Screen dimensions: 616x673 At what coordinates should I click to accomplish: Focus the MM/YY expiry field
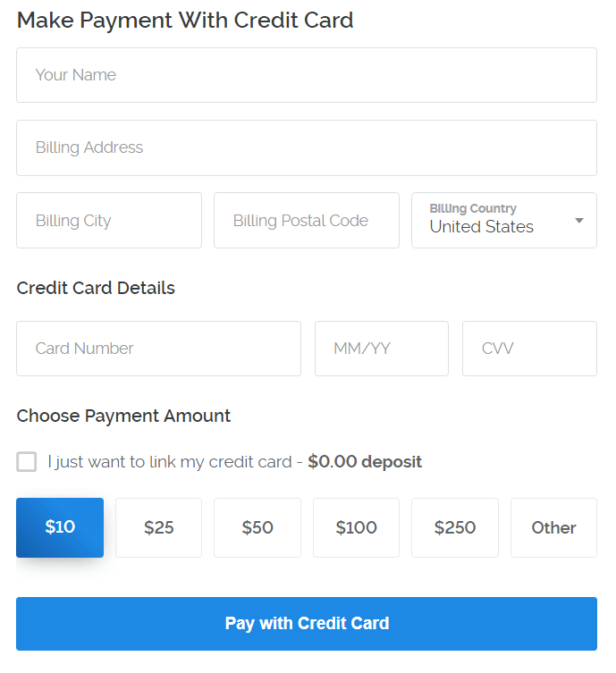[x=381, y=349]
